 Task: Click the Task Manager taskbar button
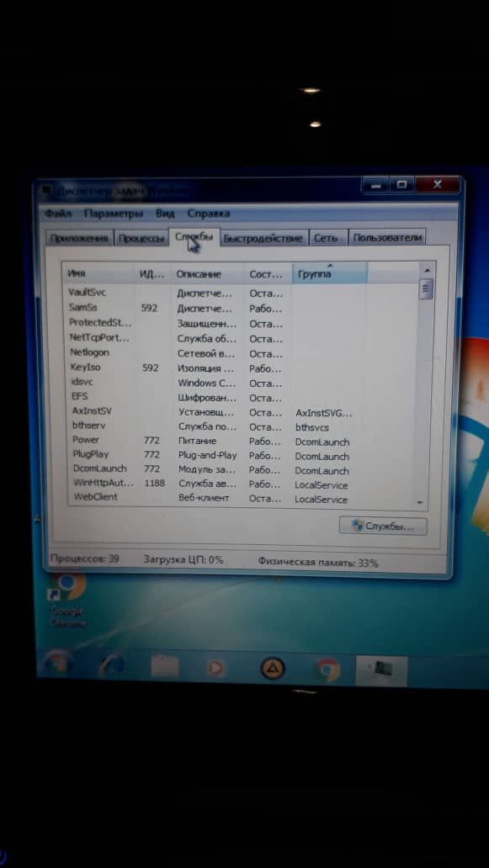(x=381, y=671)
